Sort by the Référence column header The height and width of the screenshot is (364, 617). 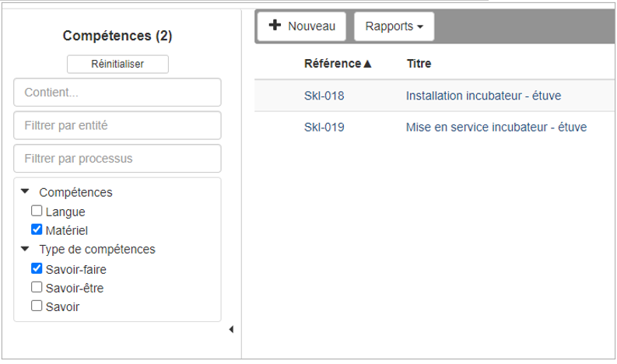click(x=338, y=64)
